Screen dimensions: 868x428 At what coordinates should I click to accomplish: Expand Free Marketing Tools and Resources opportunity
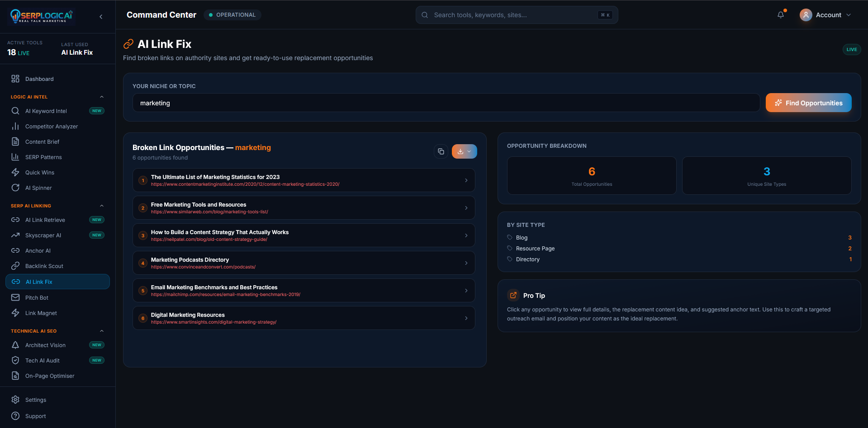coord(304,208)
